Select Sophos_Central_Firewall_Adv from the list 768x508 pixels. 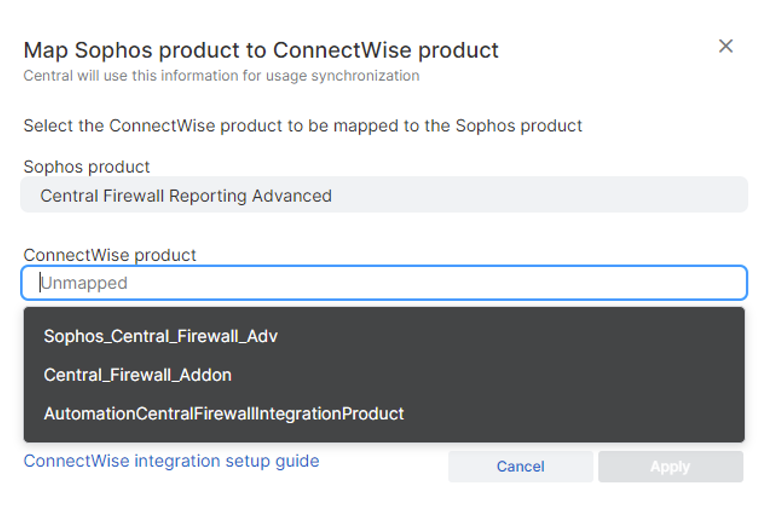(x=160, y=336)
